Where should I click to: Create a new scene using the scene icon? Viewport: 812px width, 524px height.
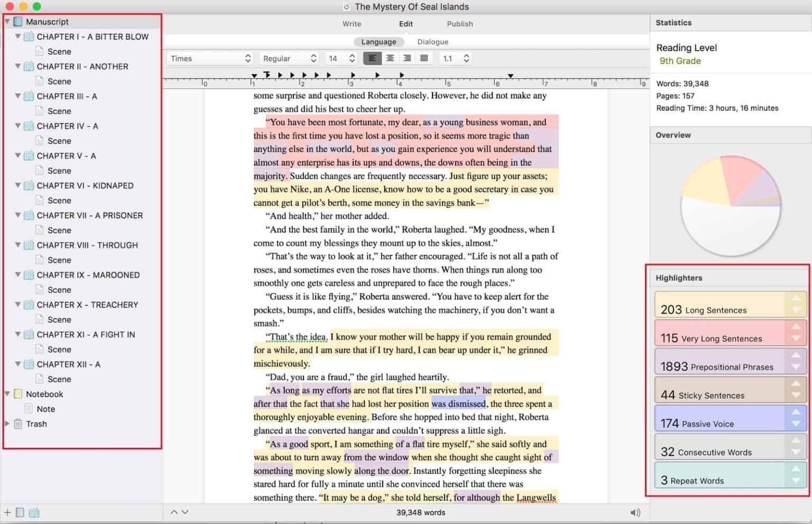[x=20, y=512]
